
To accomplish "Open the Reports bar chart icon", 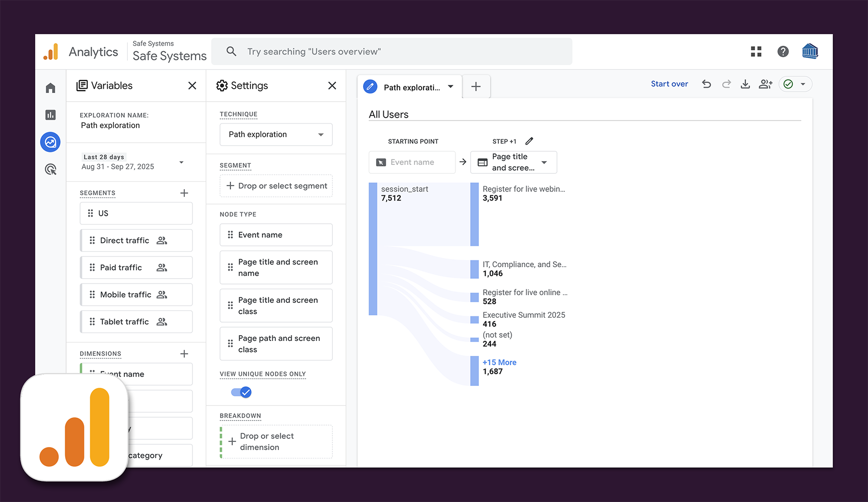I will (51, 115).
